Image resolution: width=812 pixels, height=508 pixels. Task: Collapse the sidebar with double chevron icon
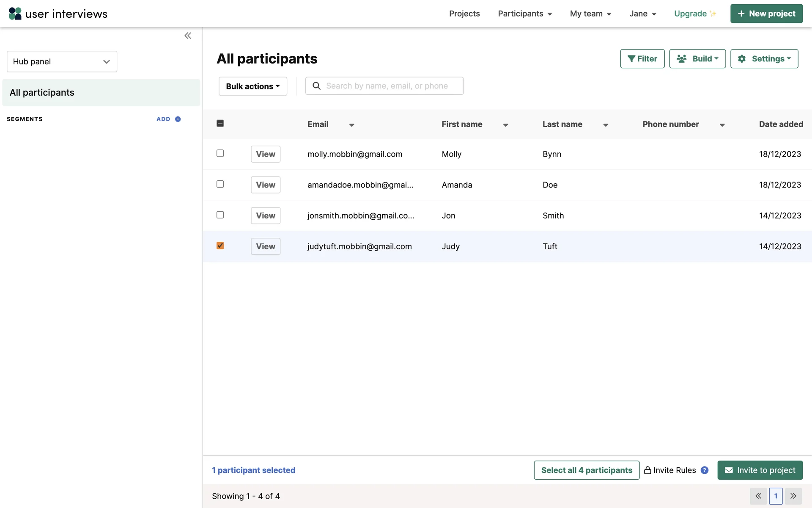point(188,36)
